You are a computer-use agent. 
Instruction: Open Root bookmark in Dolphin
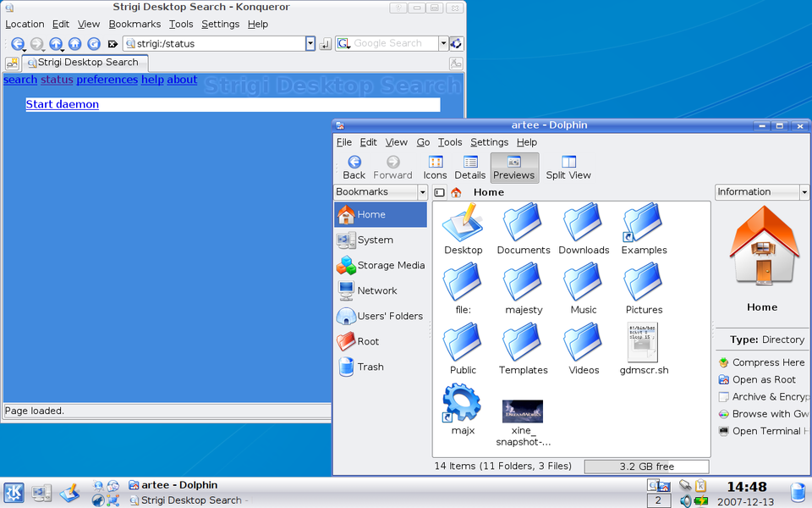[x=381, y=341]
